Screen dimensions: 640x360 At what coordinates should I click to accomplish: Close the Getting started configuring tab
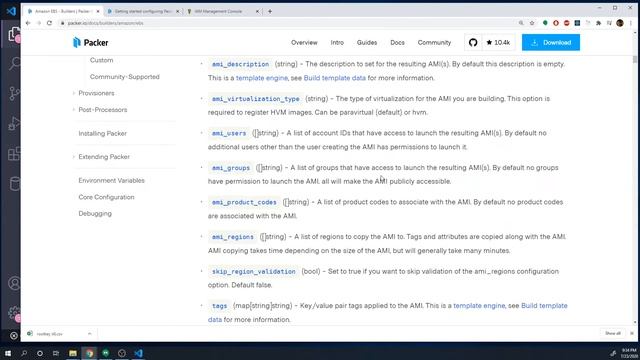tap(178, 11)
